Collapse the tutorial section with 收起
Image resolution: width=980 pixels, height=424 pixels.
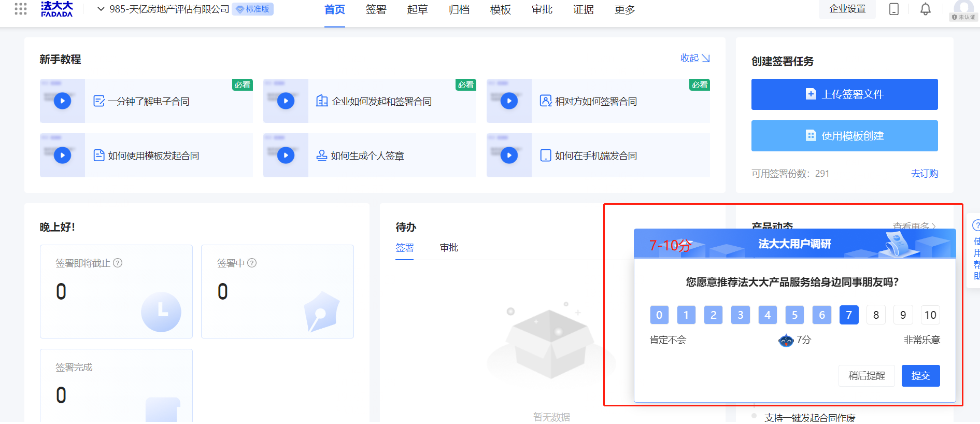pyautogui.click(x=695, y=58)
